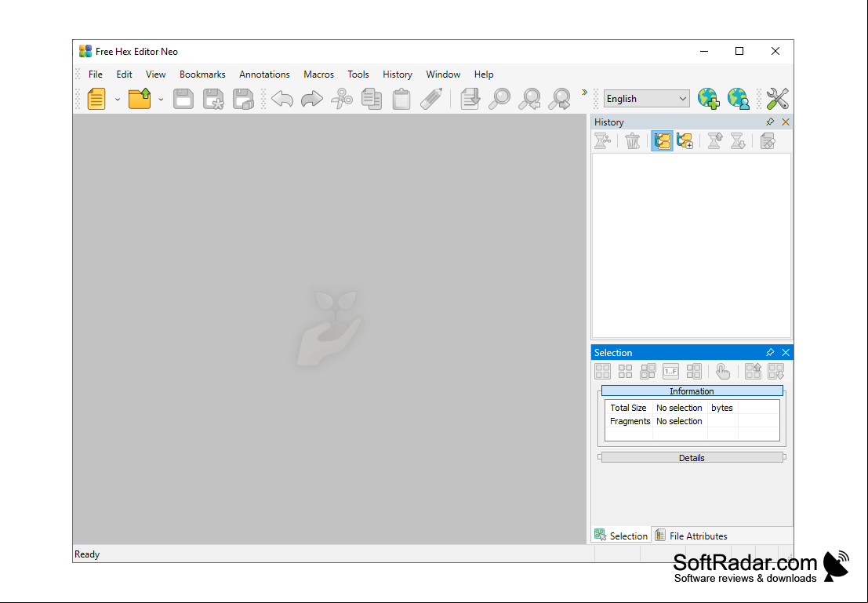868x603 pixels.
Task: Click the History new branch plus icon
Action: click(x=685, y=141)
